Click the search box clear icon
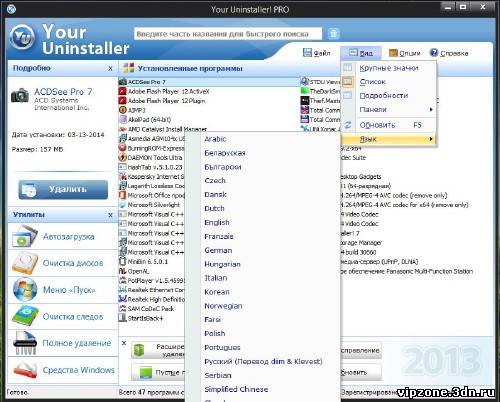Viewport: 500px width, 402px height. click(x=333, y=33)
